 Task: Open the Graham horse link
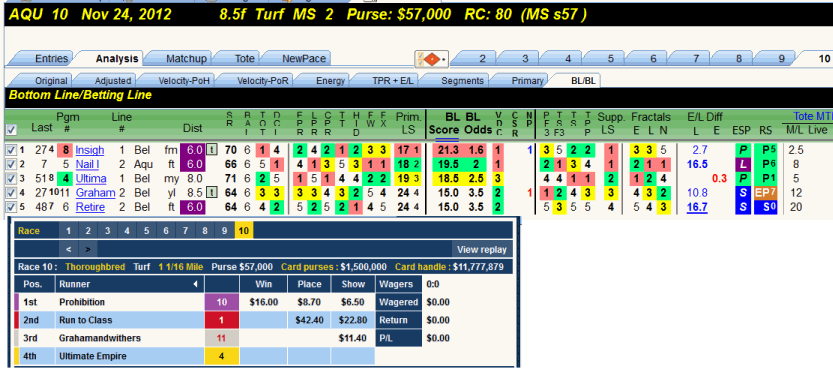[x=95, y=193]
